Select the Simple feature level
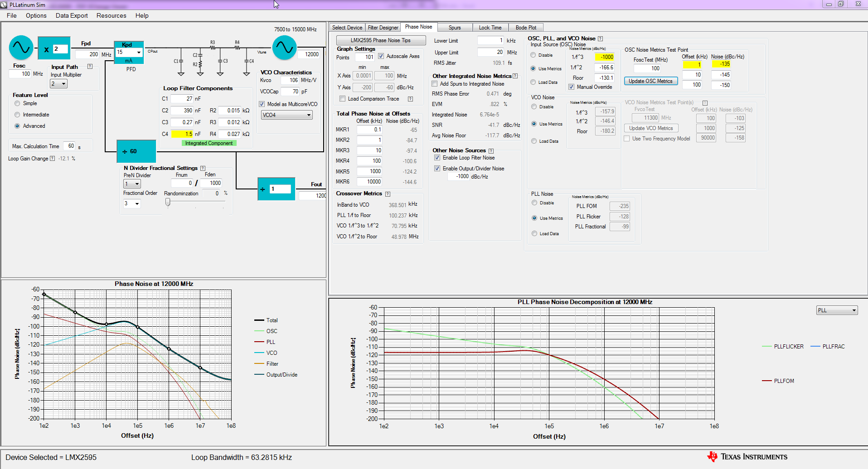868x469 pixels. (17, 103)
